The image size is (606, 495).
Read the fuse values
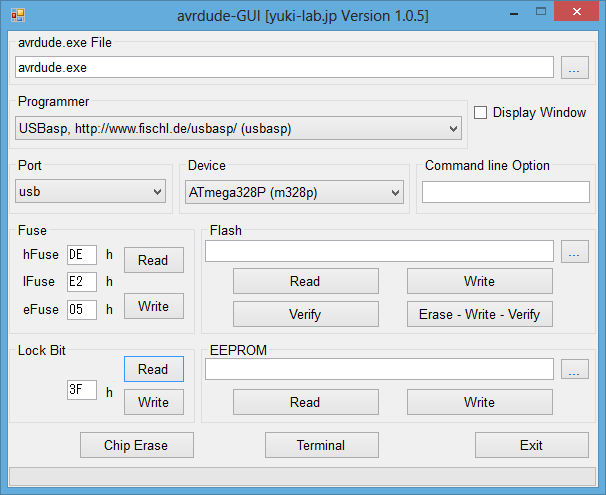153,260
